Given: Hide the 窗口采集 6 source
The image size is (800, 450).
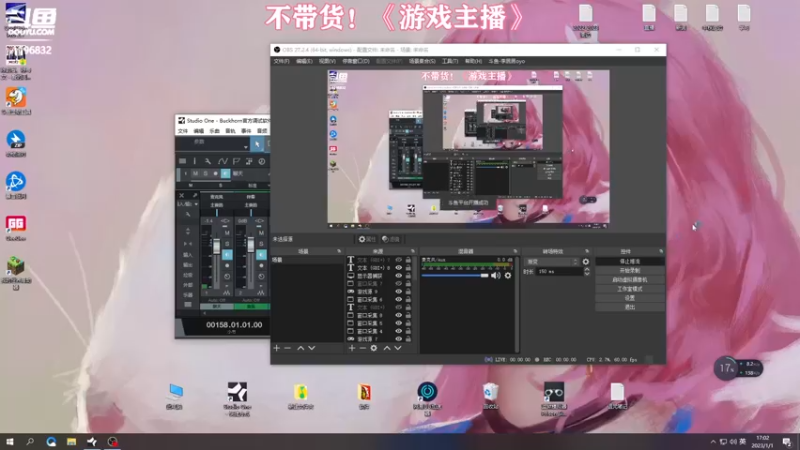Looking at the screenshot, I should [x=398, y=299].
